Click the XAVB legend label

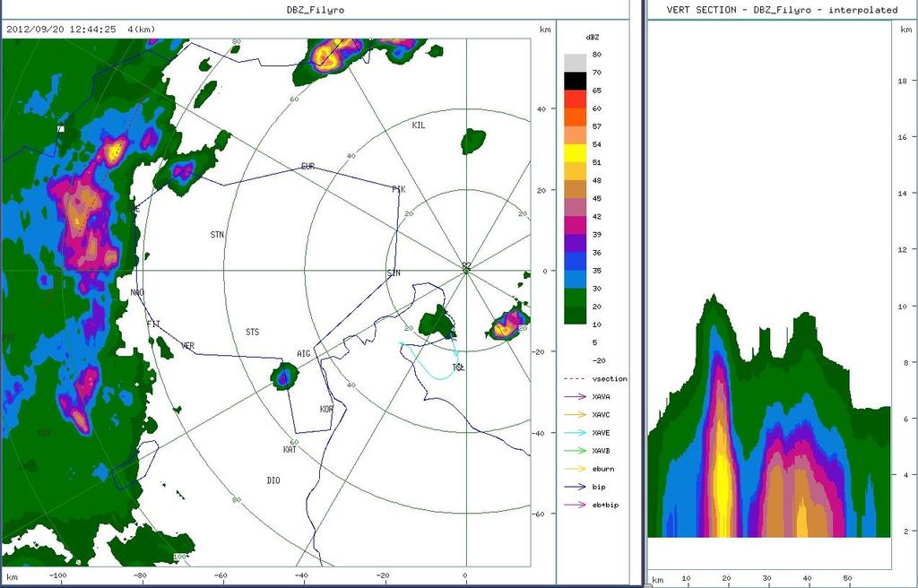601,451
